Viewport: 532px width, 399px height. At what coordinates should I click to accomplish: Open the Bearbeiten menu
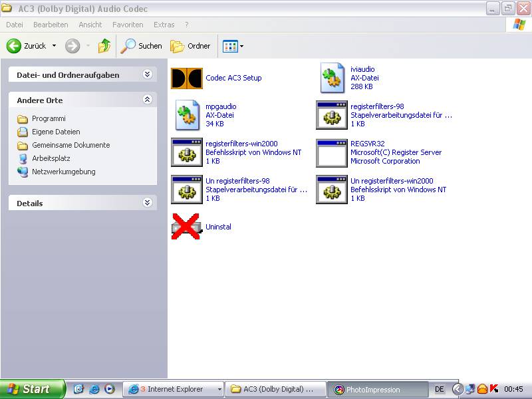click(51, 25)
